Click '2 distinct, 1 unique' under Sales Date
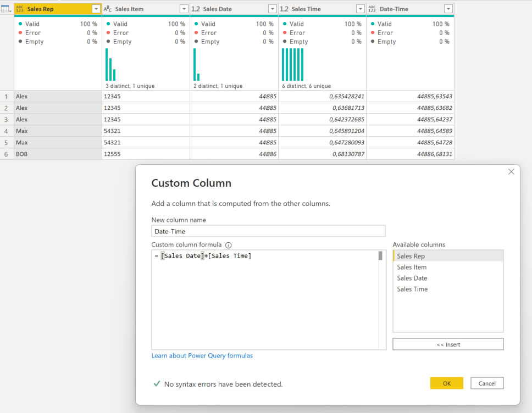 (x=218, y=86)
